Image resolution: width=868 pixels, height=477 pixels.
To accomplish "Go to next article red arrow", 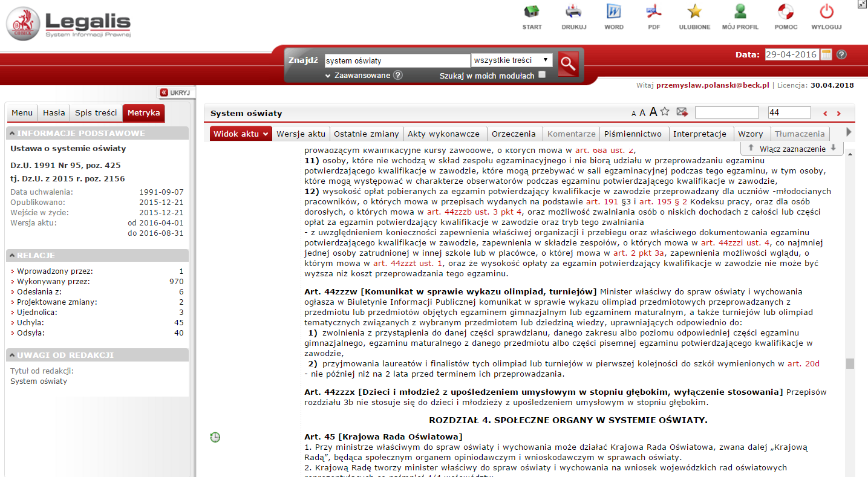I will coord(838,113).
